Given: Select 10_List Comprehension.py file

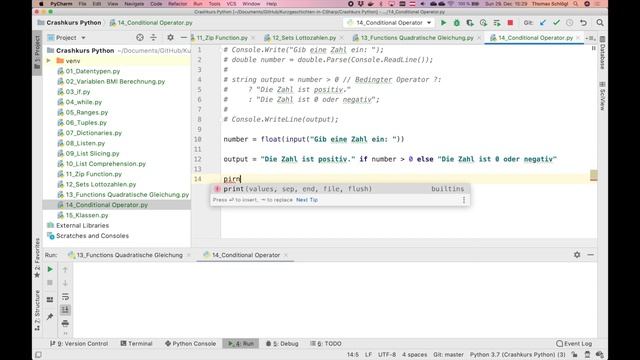Looking at the screenshot, I should click(106, 164).
